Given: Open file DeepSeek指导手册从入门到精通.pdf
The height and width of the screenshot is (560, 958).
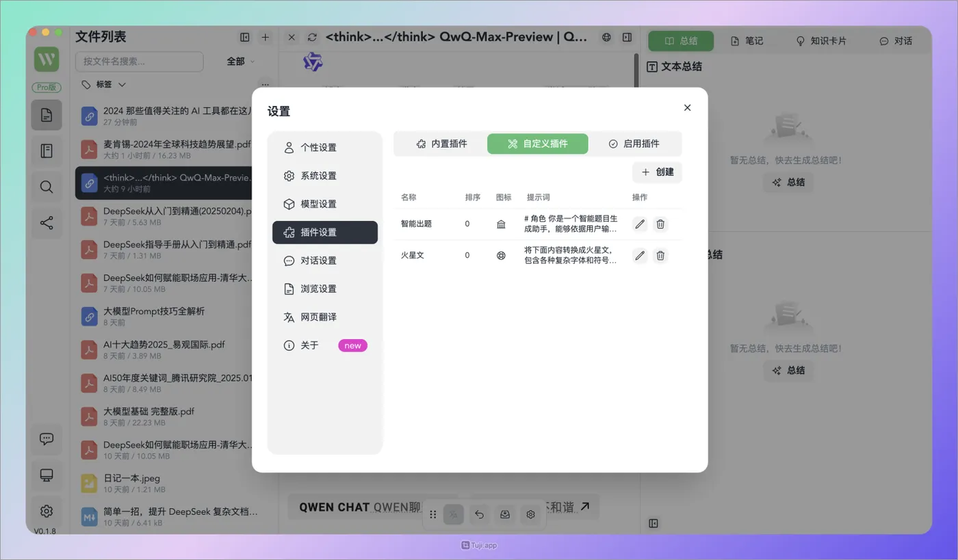Looking at the screenshot, I should coord(164,250).
